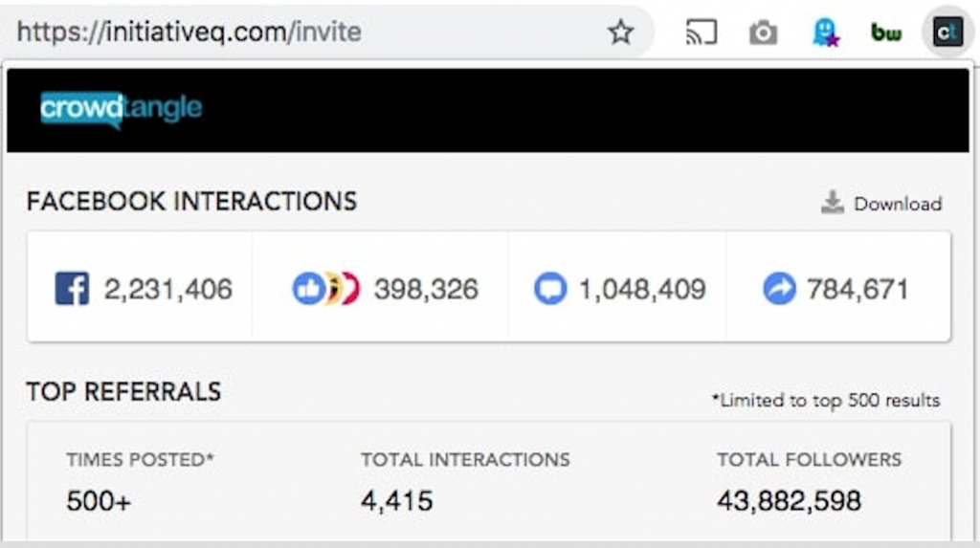Click the blue comments bubble icon
The image size is (980, 548).
click(x=550, y=289)
